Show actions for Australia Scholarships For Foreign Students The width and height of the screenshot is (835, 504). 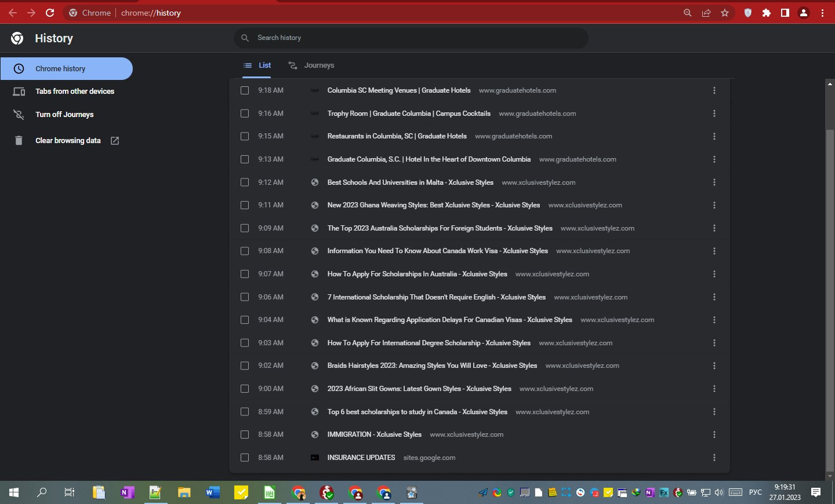pyautogui.click(x=714, y=228)
